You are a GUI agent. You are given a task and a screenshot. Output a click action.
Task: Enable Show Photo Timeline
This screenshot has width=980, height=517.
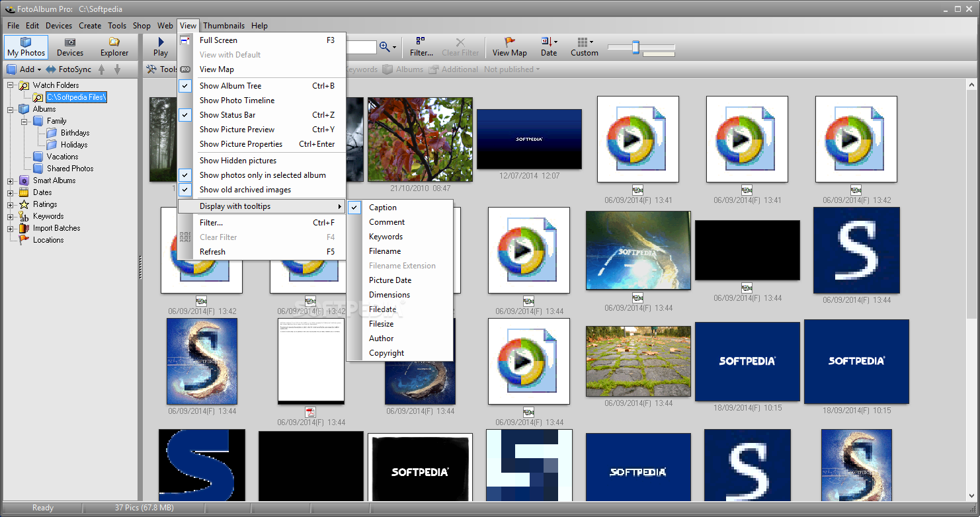point(262,100)
